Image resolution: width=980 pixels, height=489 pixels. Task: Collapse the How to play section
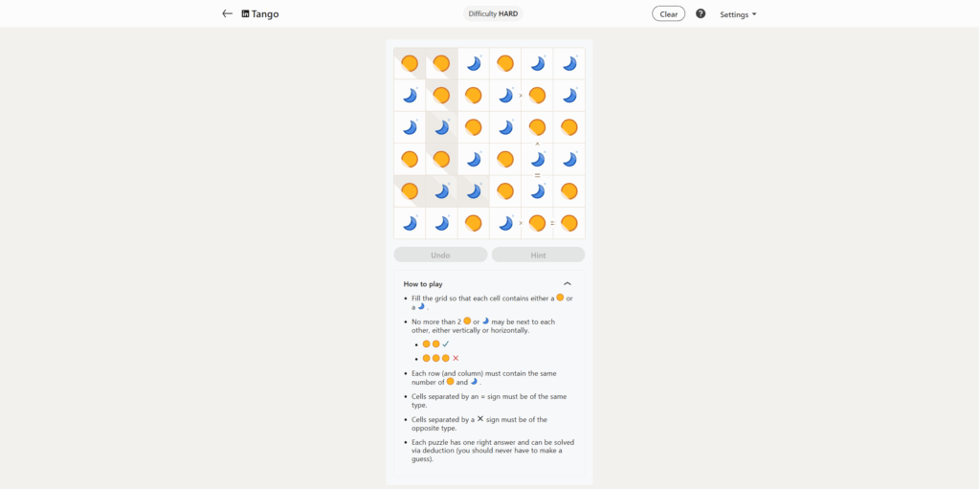(568, 284)
